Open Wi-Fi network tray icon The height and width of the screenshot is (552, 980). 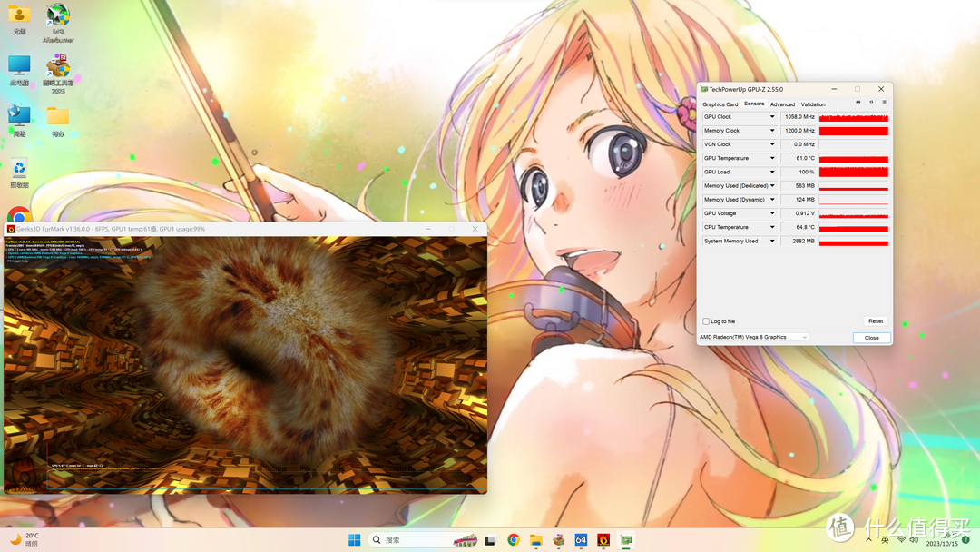901,539
